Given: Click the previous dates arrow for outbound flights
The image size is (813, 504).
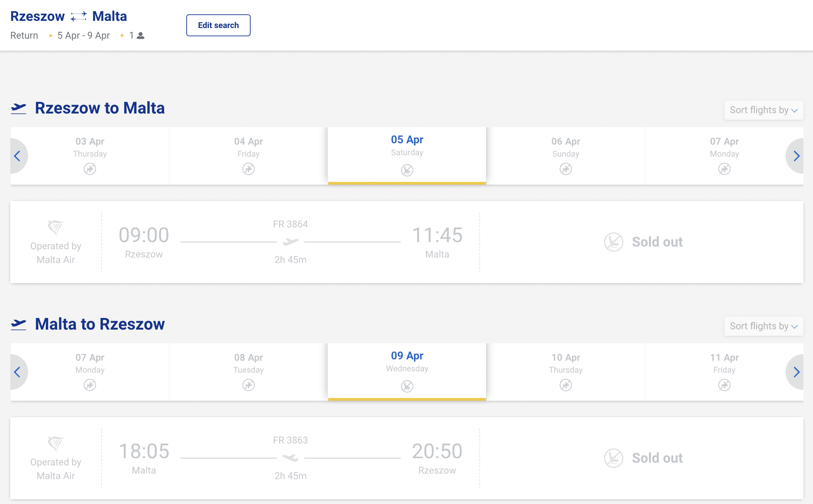Looking at the screenshot, I should click(18, 156).
